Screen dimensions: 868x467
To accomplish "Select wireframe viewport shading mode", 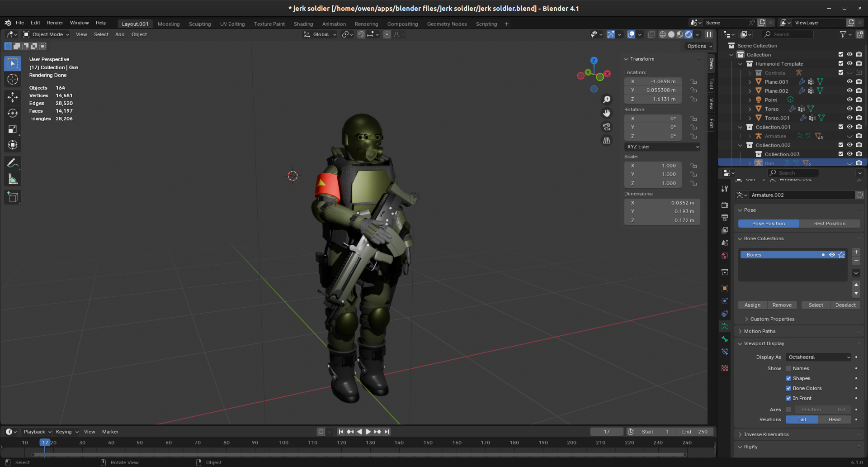I will pyautogui.click(x=663, y=34).
